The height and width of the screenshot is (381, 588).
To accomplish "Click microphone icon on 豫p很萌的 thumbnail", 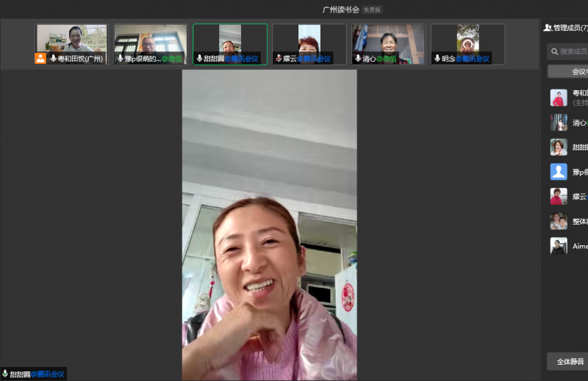I will [x=120, y=59].
